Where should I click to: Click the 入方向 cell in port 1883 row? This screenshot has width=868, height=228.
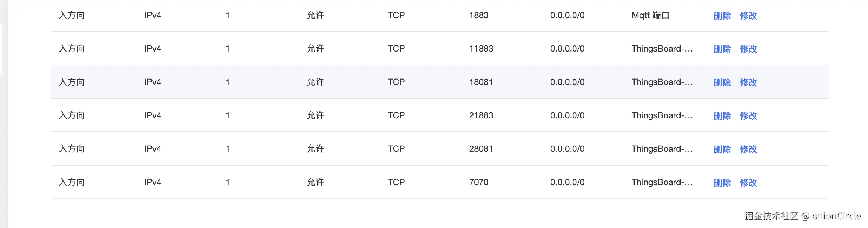pyautogui.click(x=72, y=15)
